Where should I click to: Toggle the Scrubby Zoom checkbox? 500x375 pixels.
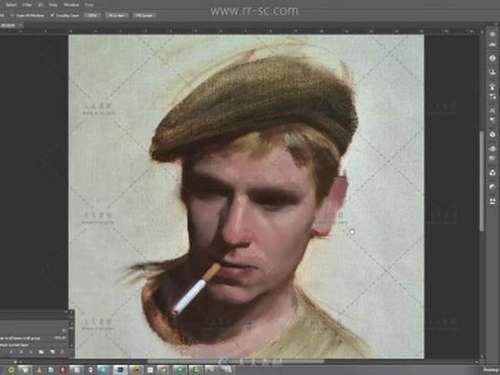pyautogui.click(x=52, y=15)
